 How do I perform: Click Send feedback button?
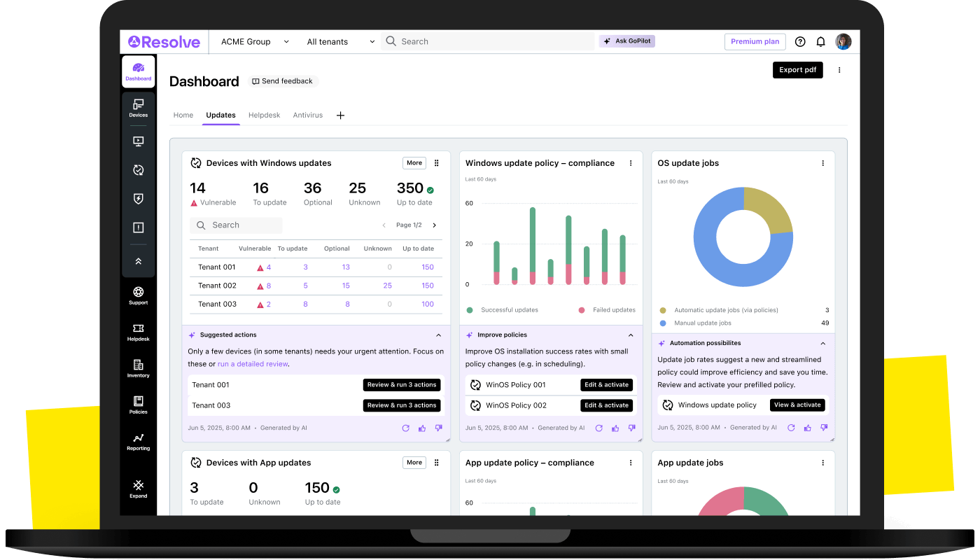(x=283, y=81)
